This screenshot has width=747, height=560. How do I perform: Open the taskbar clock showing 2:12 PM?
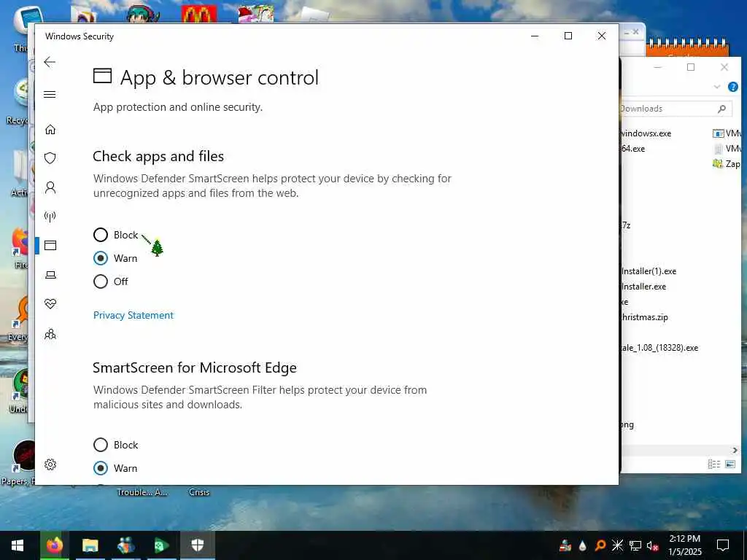[x=685, y=545]
